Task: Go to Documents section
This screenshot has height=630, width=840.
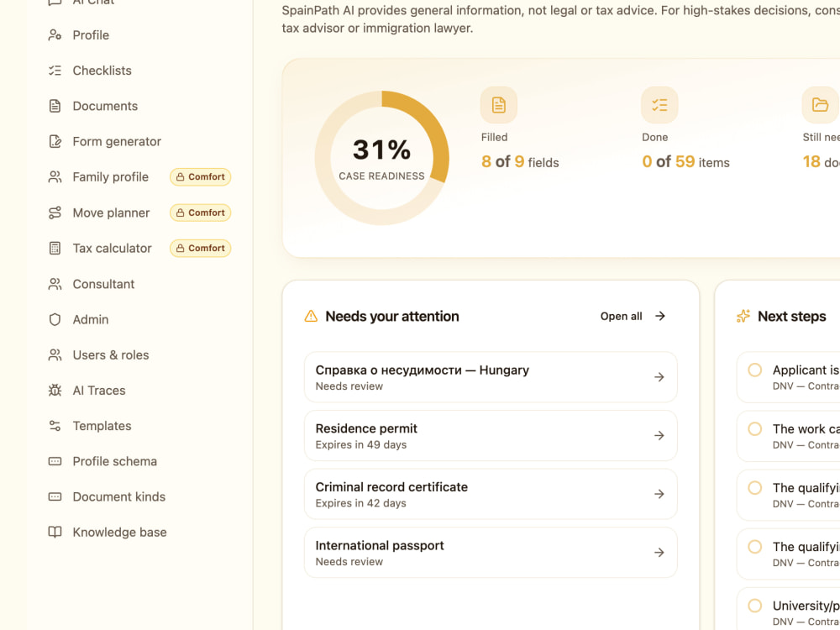Action: (105, 106)
